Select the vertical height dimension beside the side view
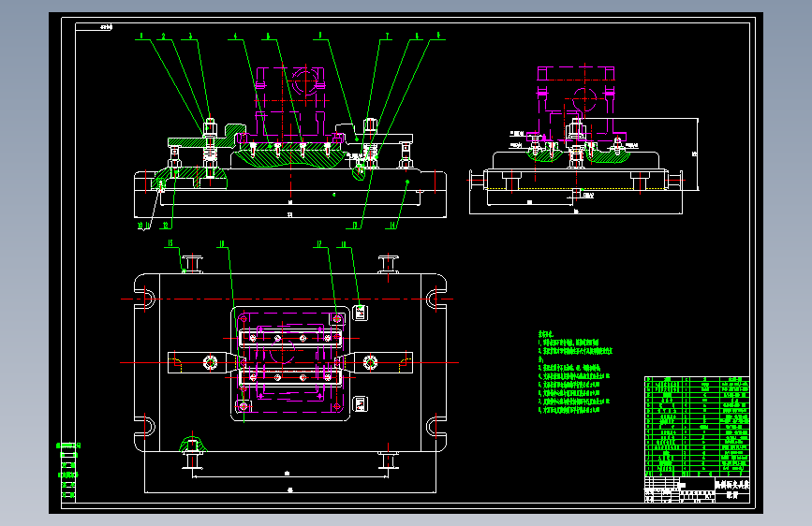This screenshot has height=526, width=812. (696, 154)
